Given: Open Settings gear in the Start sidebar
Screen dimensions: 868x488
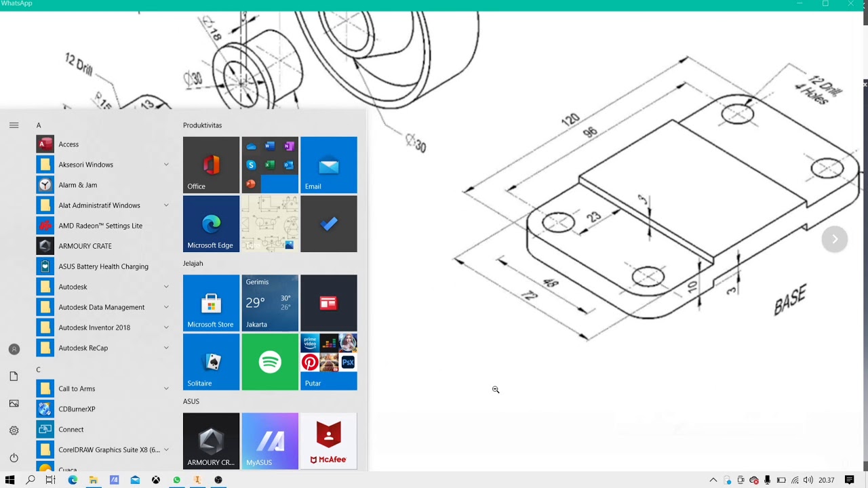Looking at the screenshot, I should (x=14, y=430).
